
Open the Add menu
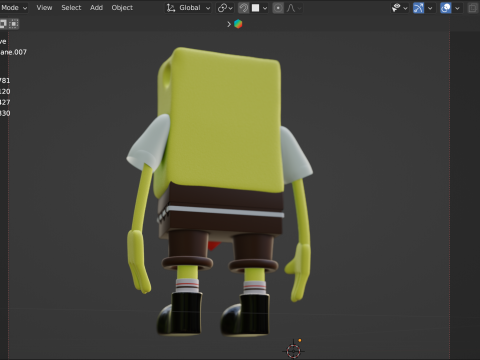coord(96,8)
